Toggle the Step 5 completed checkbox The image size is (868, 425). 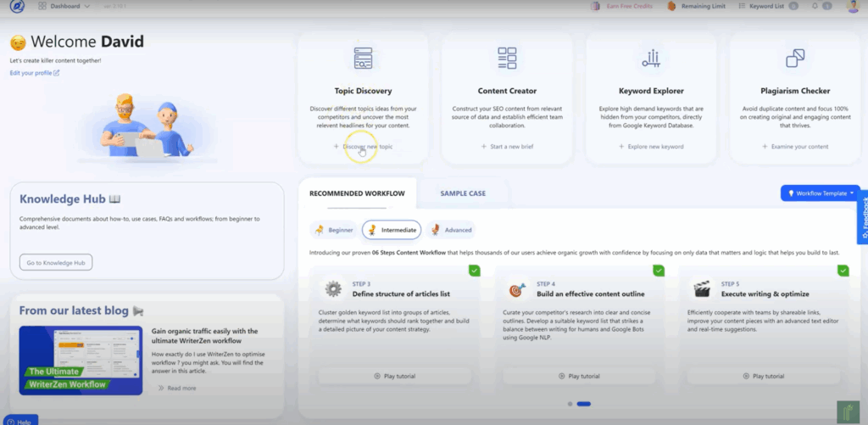tap(843, 271)
